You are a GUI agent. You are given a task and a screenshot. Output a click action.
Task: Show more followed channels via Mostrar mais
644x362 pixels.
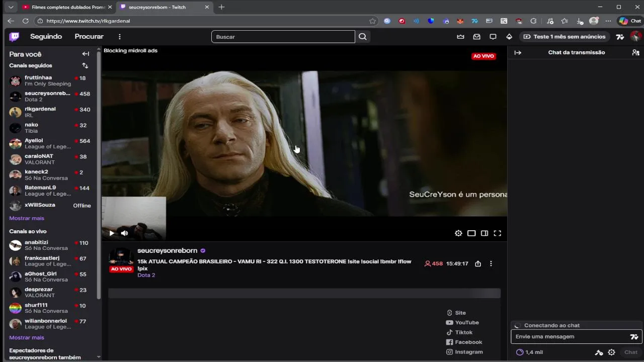[27, 218]
